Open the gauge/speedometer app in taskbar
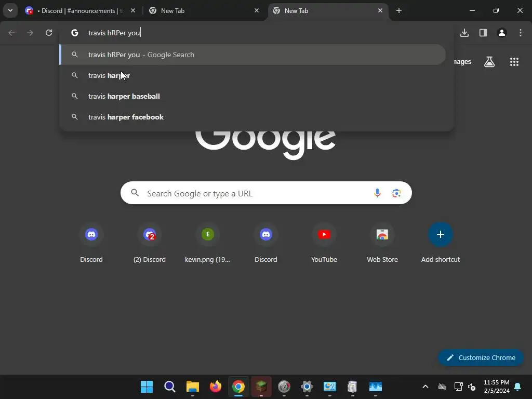The width and height of the screenshot is (532, 399). point(284,387)
